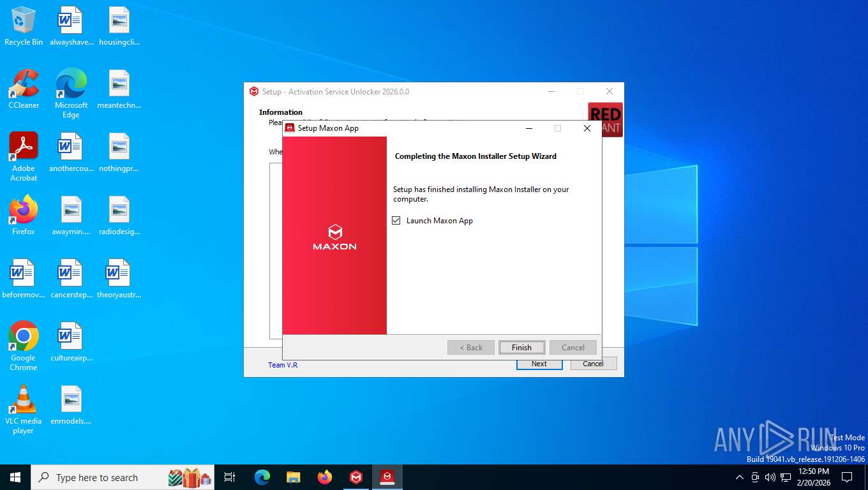
Task: Open Firefox from the taskbar
Action: click(x=325, y=477)
